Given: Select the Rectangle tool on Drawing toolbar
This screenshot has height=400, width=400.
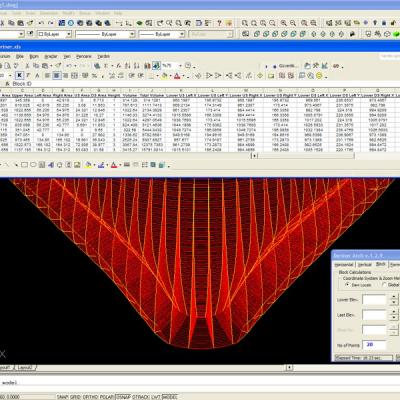Looking at the screenshot, I should coord(24,165).
